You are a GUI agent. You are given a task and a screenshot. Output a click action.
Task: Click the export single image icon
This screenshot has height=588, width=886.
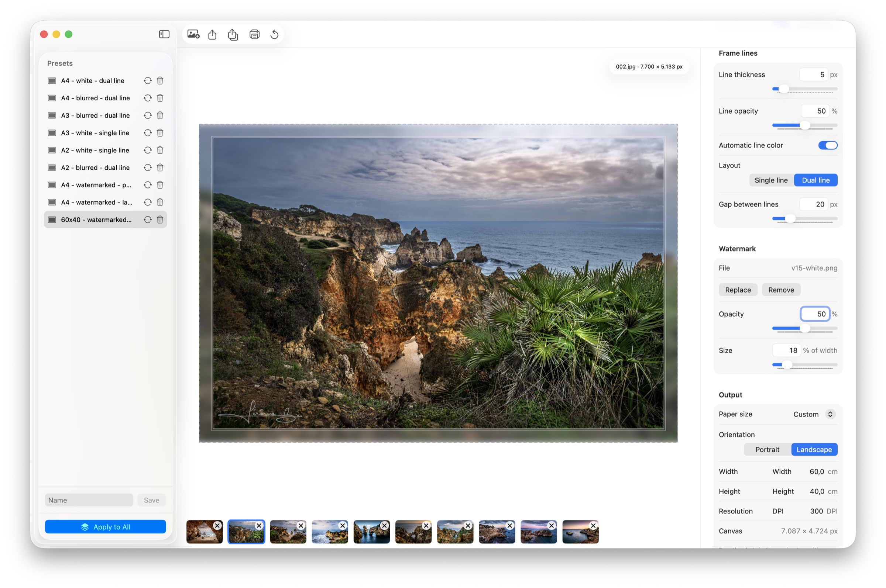click(212, 35)
